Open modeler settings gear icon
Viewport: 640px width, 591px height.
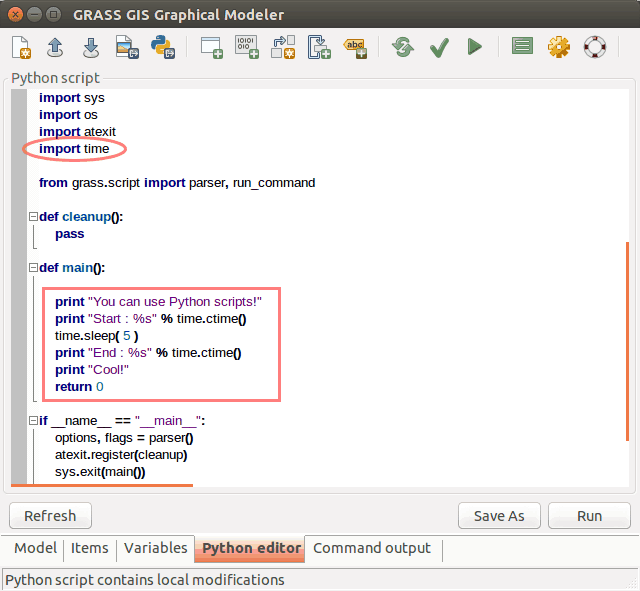coord(558,47)
